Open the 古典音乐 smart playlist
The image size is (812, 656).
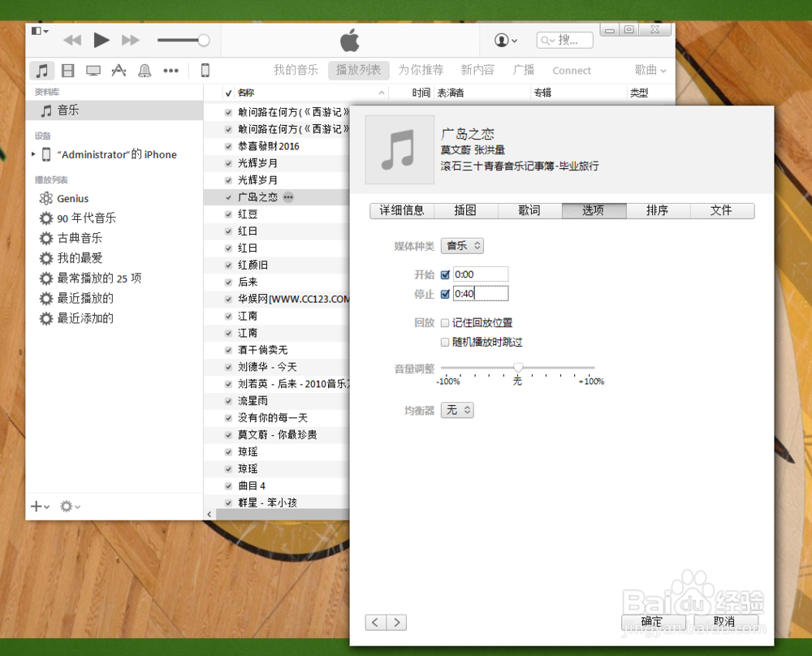click(x=71, y=238)
